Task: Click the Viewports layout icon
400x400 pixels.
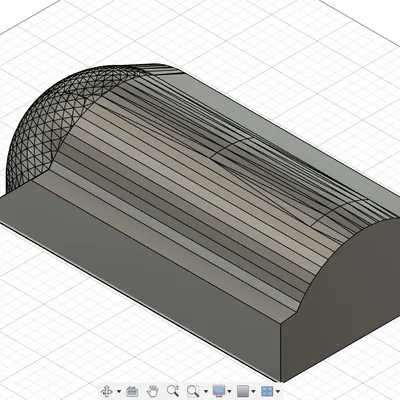Action: tap(267, 391)
